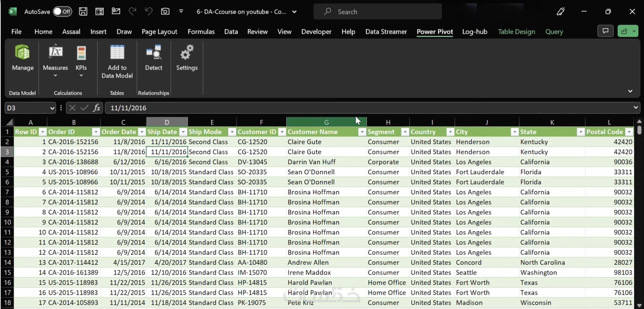Expand the formula bar chevron
Image resolution: width=644 pixels, height=309 pixels.
635,108
